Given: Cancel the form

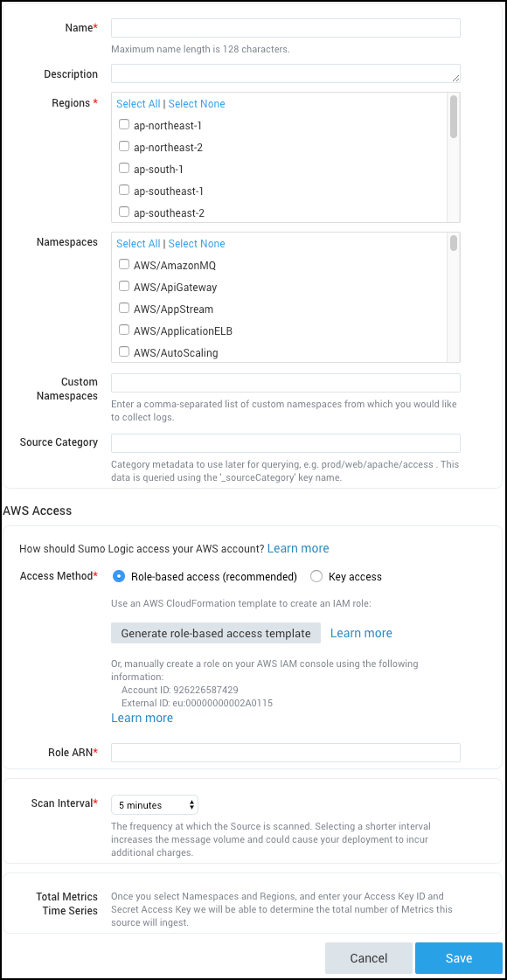Looking at the screenshot, I should coord(368,957).
